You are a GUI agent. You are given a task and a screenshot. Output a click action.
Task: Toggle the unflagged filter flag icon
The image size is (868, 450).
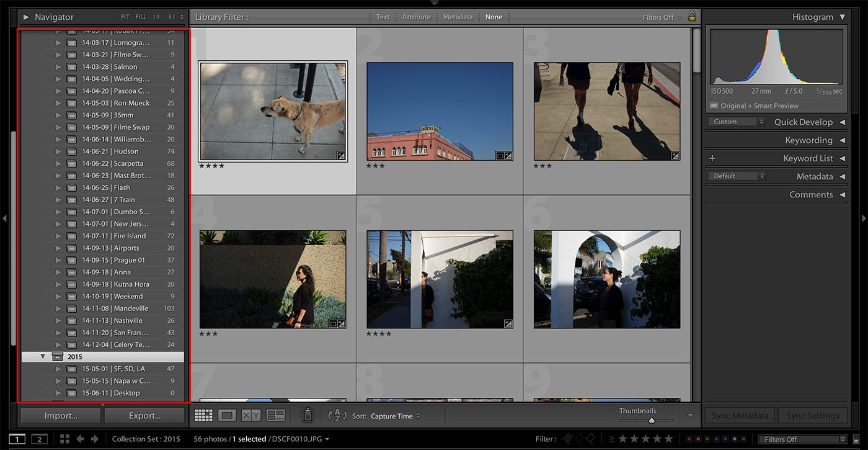tap(578, 439)
